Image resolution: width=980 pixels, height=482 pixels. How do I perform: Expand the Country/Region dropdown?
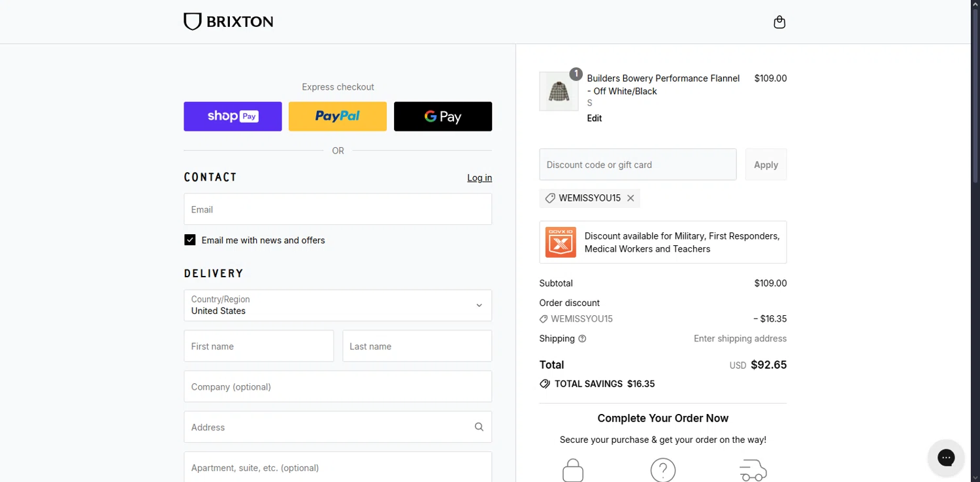tap(338, 305)
